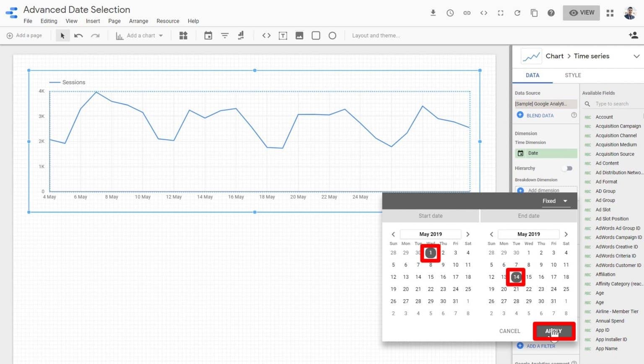This screenshot has height=364, width=644.
Task: Click the get report link icon
Action: pyautogui.click(x=467, y=13)
